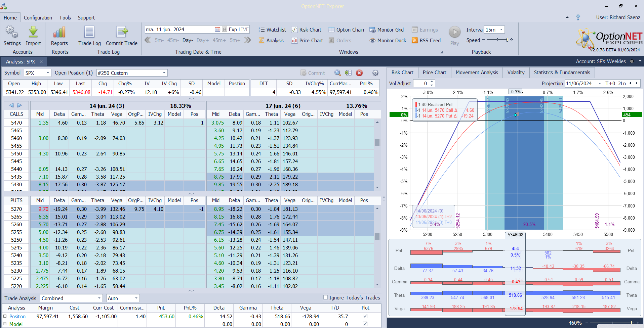Image resolution: width=644 pixels, height=328 pixels.
Task: Click the red delete position icon
Action: (359, 73)
